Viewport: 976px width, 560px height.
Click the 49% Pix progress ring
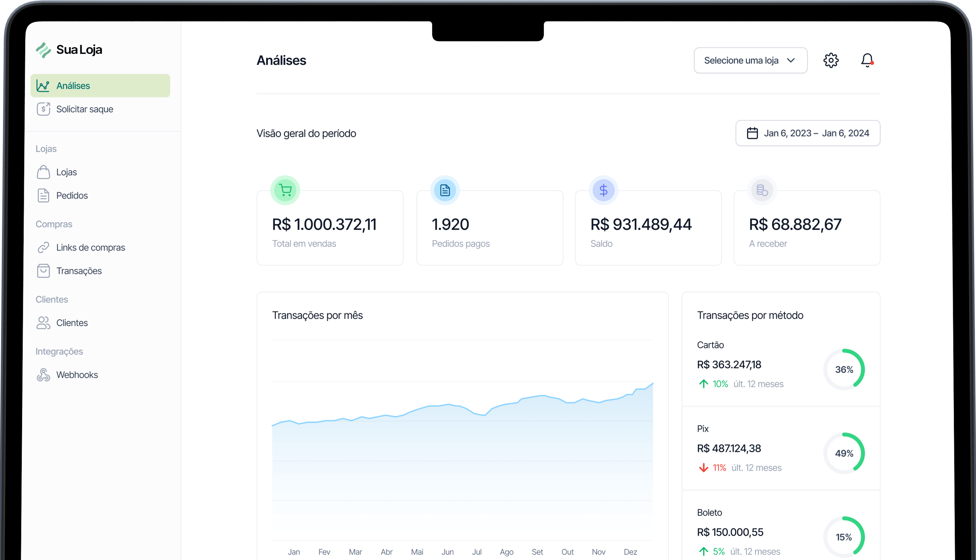(x=844, y=454)
